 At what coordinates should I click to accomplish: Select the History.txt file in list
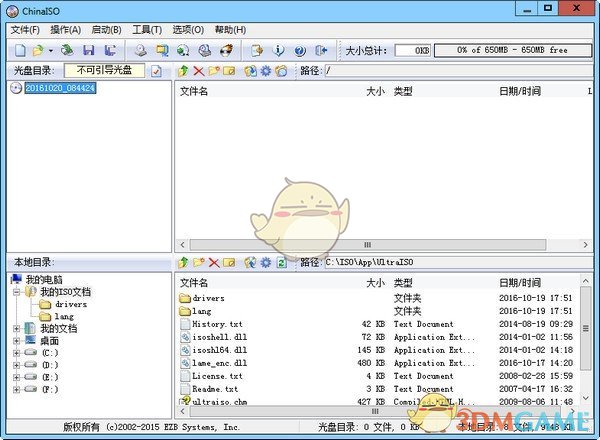[216, 324]
